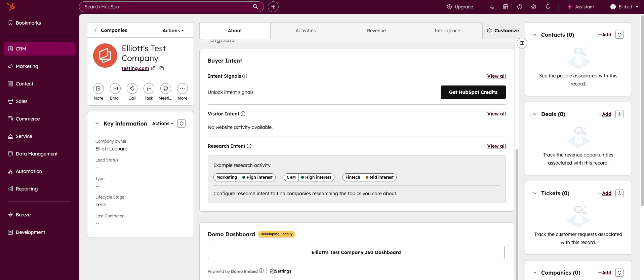Viewport: 644px width, 280px height.
Task: Click the search magnifier icon
Action: click(256, 7)
